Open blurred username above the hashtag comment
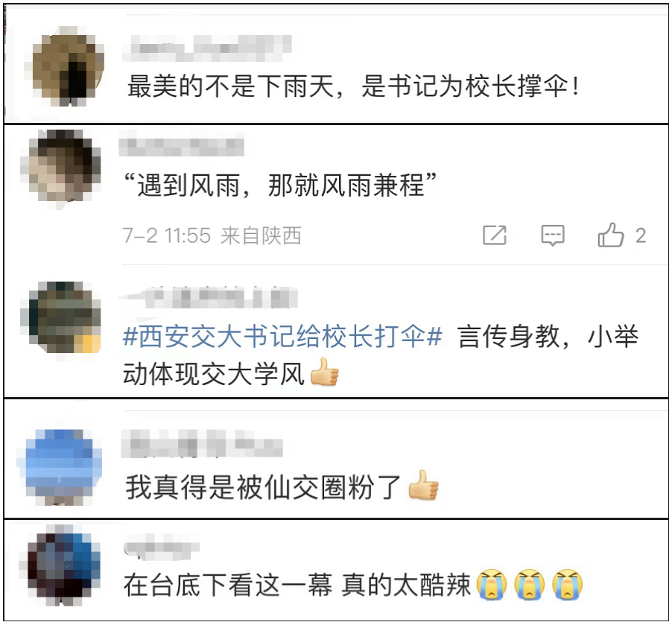 click(x=209, y=296)
